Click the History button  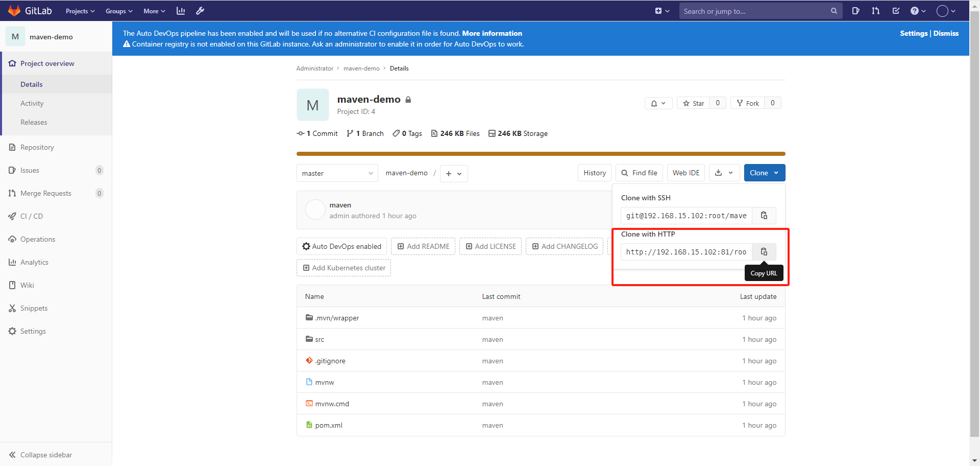595,173
